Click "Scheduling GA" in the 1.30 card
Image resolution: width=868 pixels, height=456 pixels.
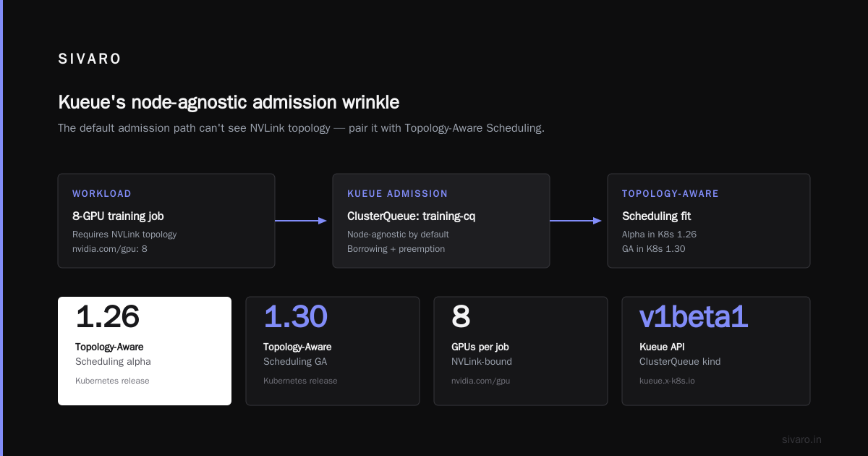296,361
